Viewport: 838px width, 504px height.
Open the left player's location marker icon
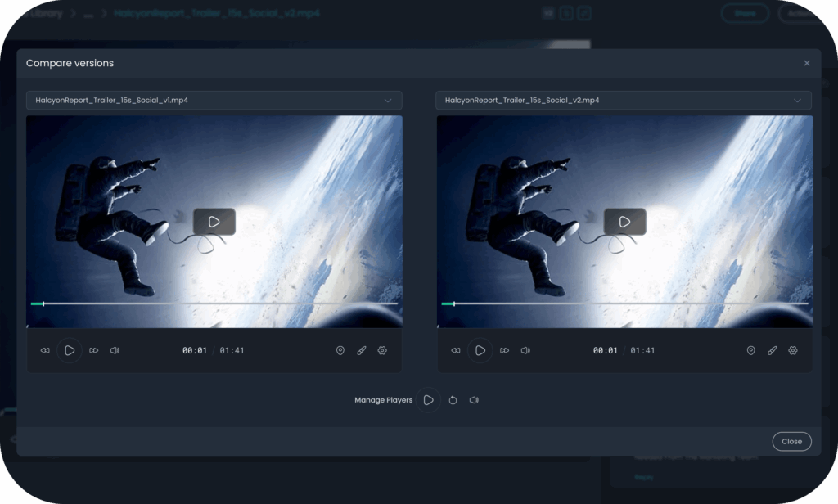click(x=340, y=351)
